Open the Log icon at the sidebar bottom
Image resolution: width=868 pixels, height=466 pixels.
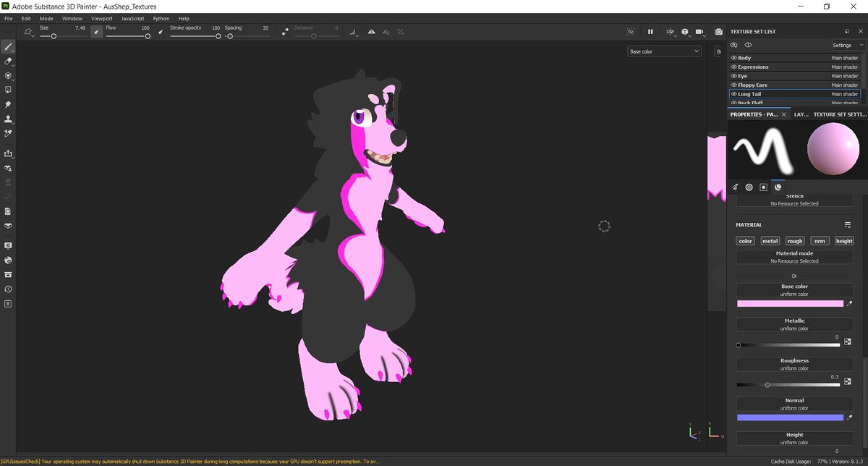[8, 303]
